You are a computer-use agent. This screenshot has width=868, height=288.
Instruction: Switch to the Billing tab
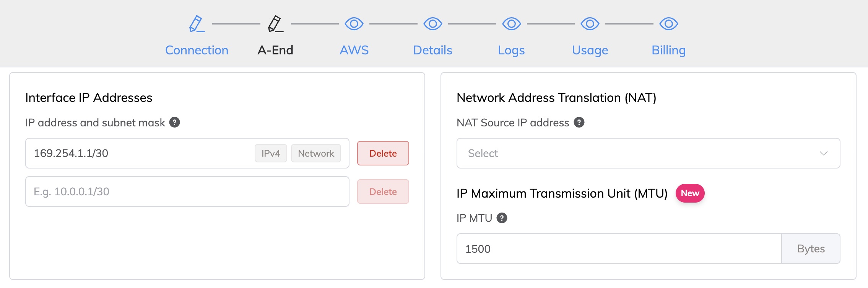tap(668, 50)
